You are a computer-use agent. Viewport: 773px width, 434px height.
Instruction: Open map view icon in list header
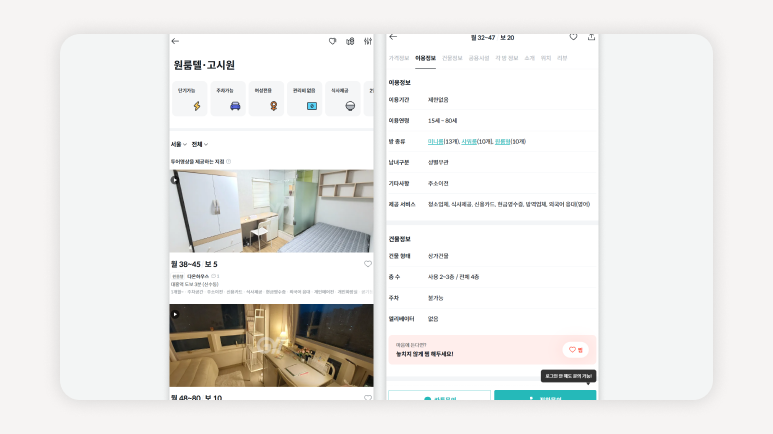click(350, 41)
